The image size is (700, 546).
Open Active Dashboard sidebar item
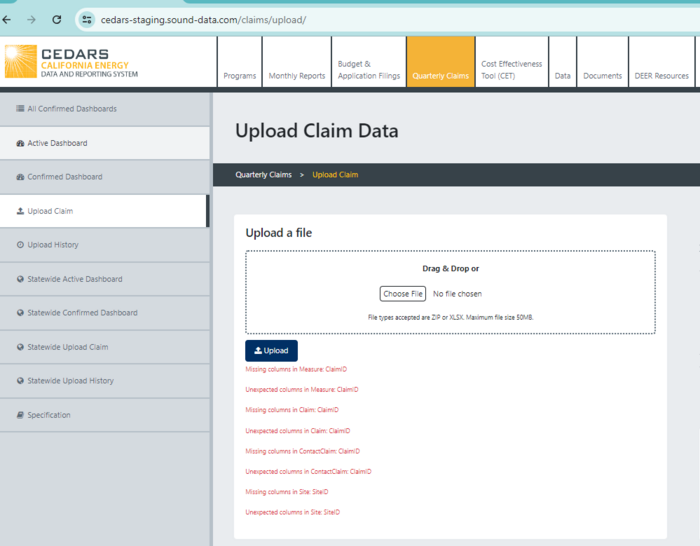click(x=57, y=143)
